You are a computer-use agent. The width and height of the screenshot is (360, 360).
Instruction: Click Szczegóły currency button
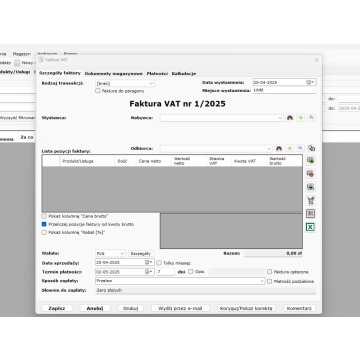click(x=141, y=254)
